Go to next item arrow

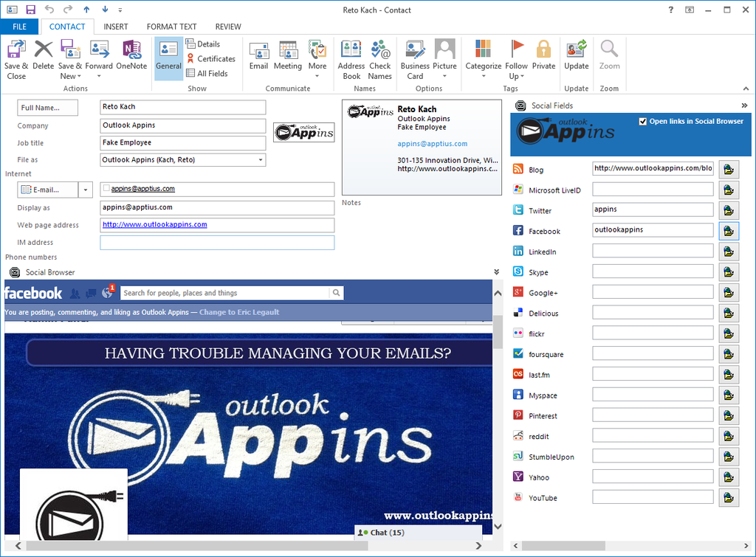coord(105,10)
